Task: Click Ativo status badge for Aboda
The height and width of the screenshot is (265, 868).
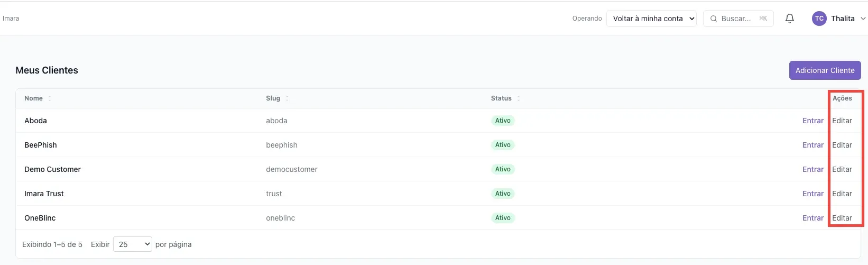Action: [x=503, y=121]
